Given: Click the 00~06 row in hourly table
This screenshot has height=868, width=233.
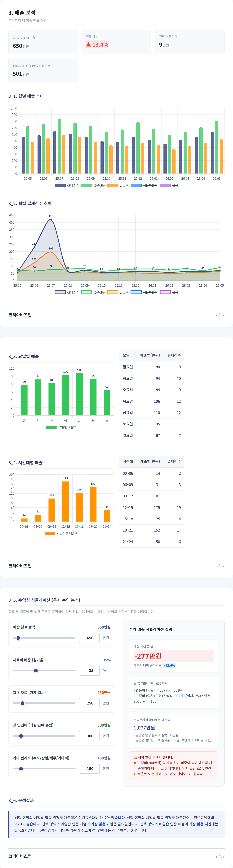Looking at the screenshot, I should pos(152,473).
